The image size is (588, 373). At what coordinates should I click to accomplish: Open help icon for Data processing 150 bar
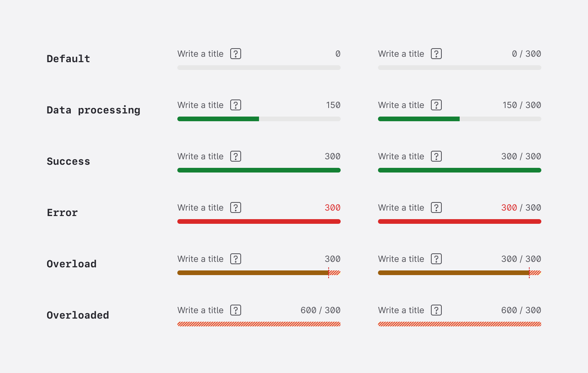pyautogui.click(x=236, y=105)
